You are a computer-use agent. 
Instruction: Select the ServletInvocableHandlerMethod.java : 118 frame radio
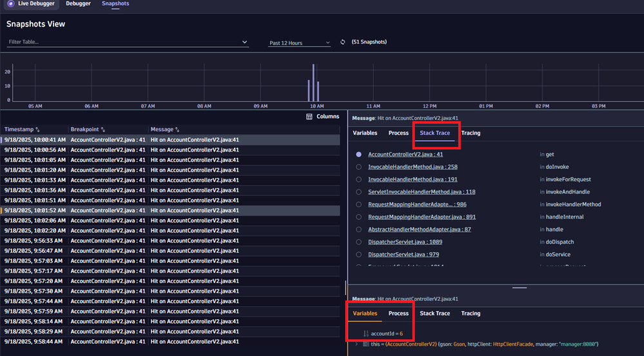359,192
